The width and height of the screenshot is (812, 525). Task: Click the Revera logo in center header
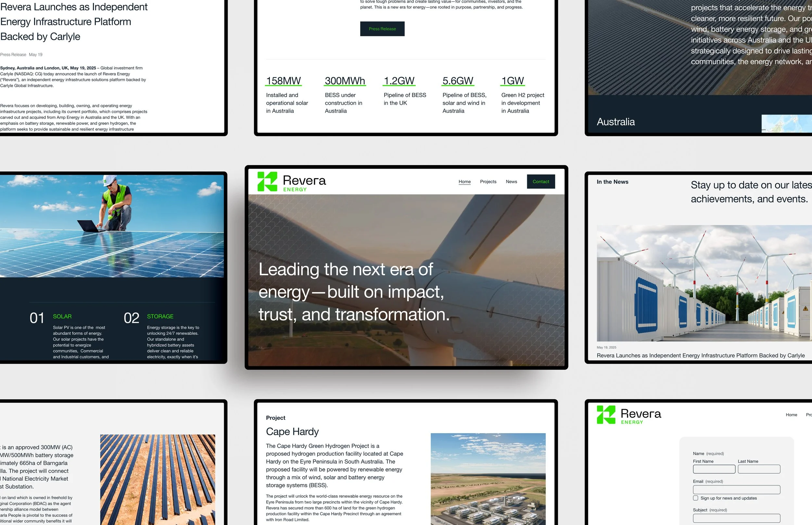[x=292, y=182]
